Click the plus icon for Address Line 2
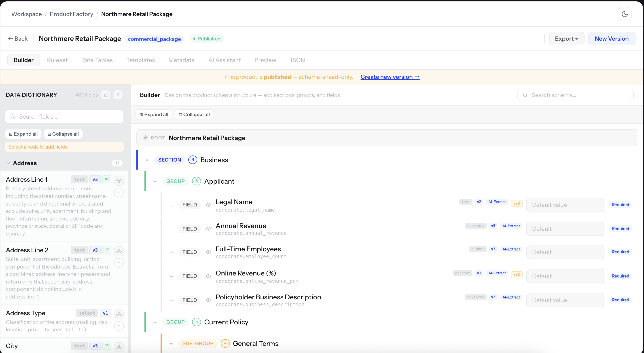Image resolution: width=644 pixels, height=353 pixels. coord(119,263)
